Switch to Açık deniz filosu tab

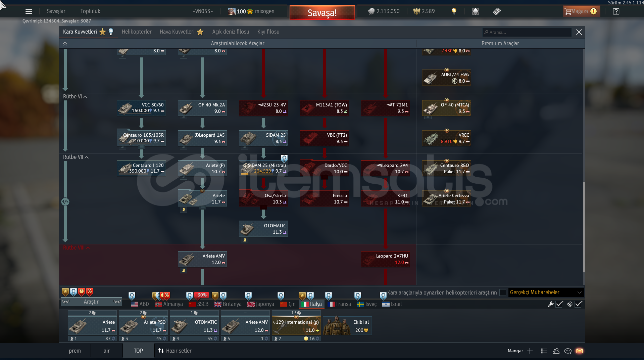click(231, 32)
